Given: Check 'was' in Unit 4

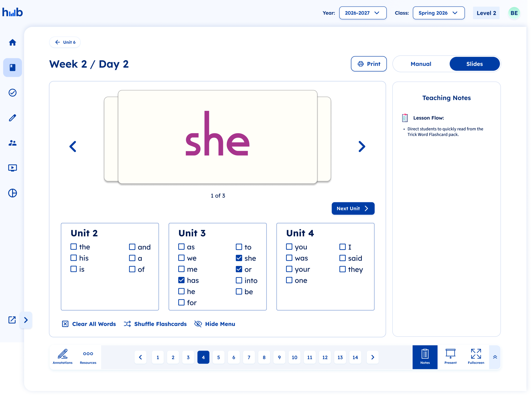Looking at the screenshot, I should tap(289, 258).
